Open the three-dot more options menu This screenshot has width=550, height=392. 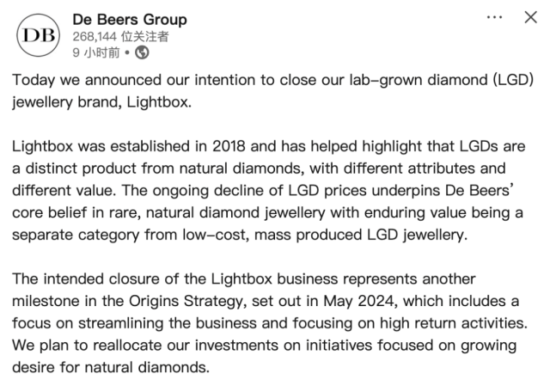494,17
